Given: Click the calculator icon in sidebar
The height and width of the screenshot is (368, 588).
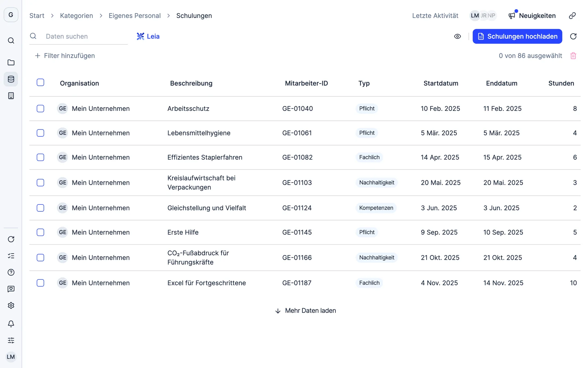Looking at the screenshot, I should 11,96.
